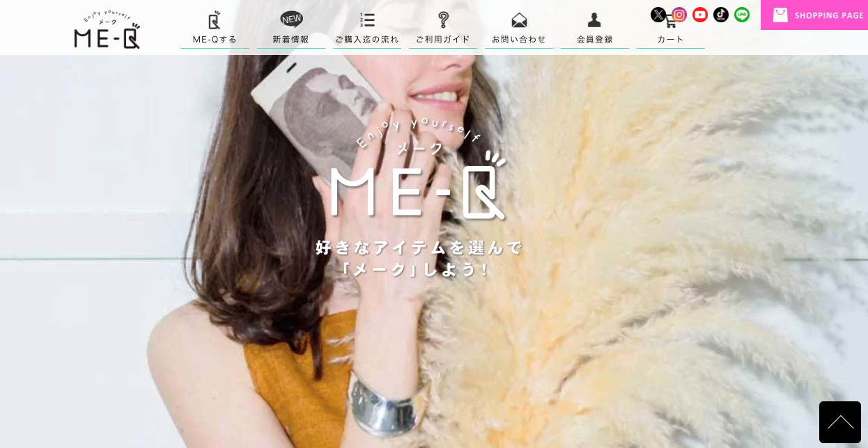Click the question mark guide icon
Viewport: 868px width, 448px height.
[443, 20]
